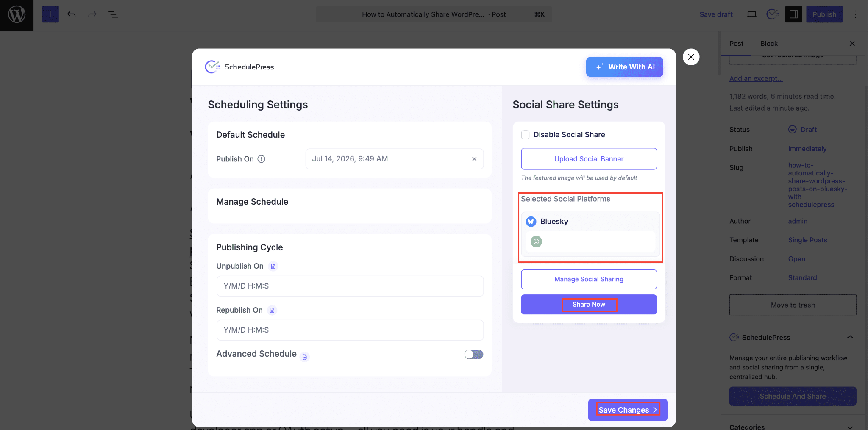The image size is (868, 430).
Task: Click the Publish On info icon
Action: coord(262,159)
